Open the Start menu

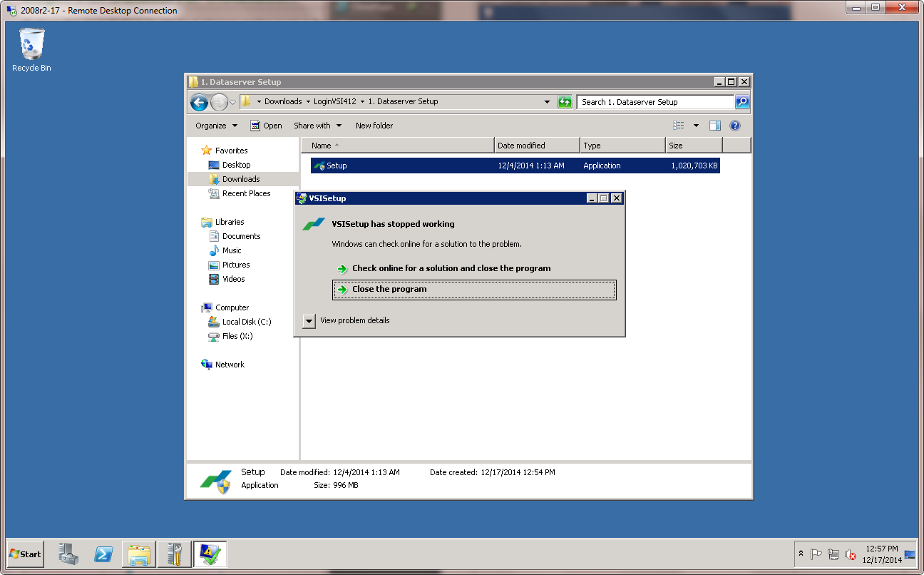point(25,554)
